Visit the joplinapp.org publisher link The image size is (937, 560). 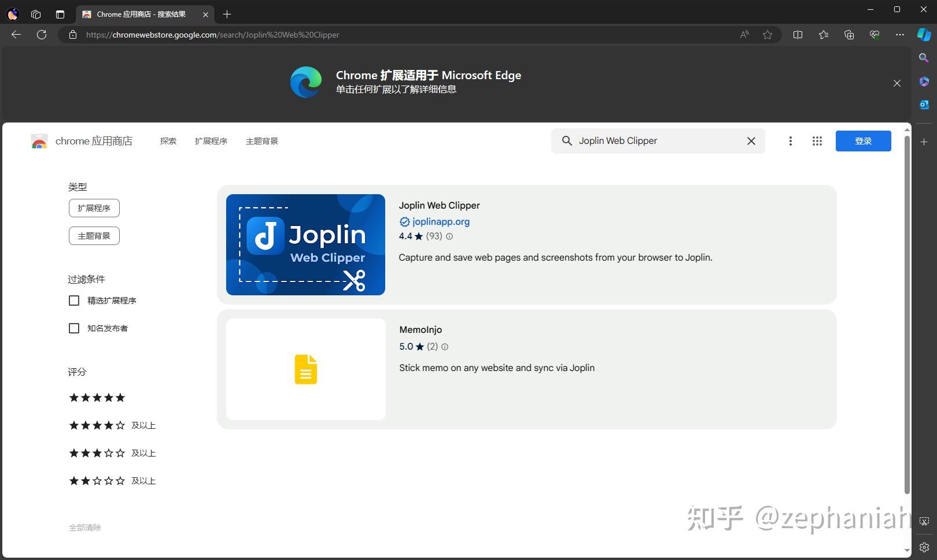pyautogui.click(x=441, y=221)
